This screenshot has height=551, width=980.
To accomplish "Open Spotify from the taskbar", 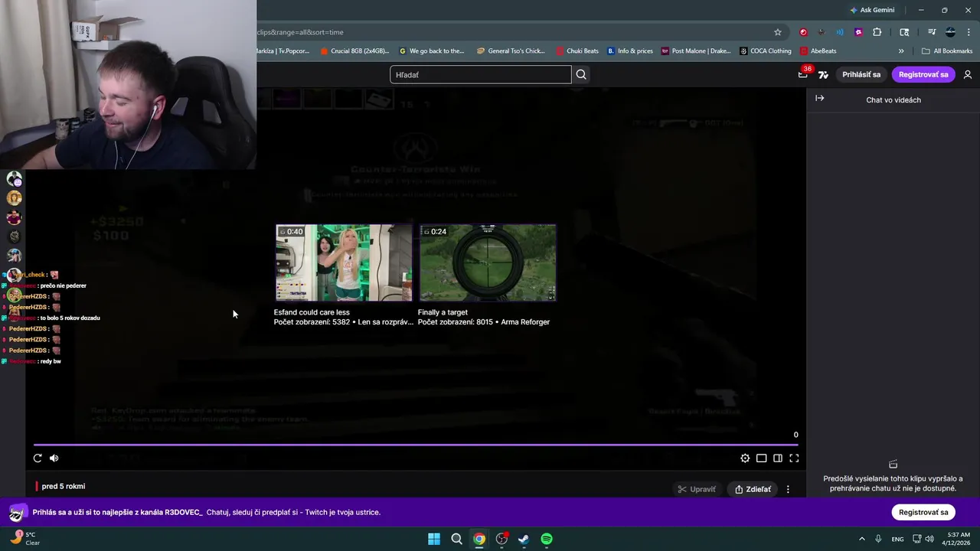I will 547,539.
